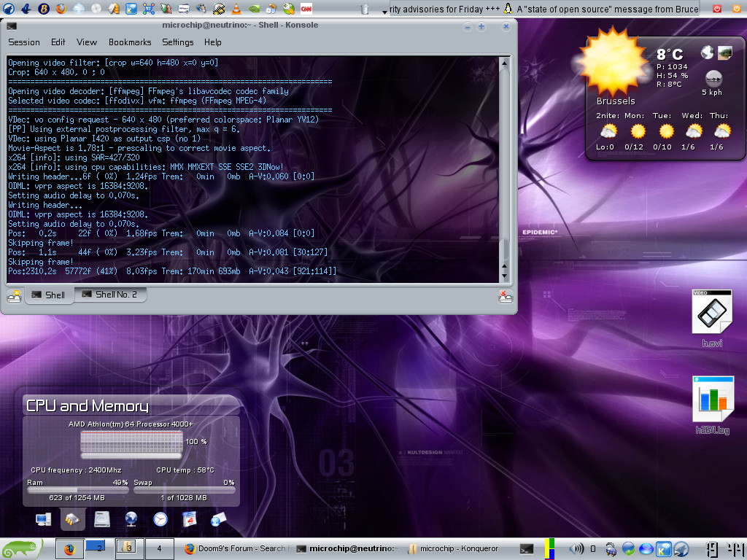The image size is (747, 560).
Task: Open the Session menu in Konsole
Action: (x=24, y=42)
